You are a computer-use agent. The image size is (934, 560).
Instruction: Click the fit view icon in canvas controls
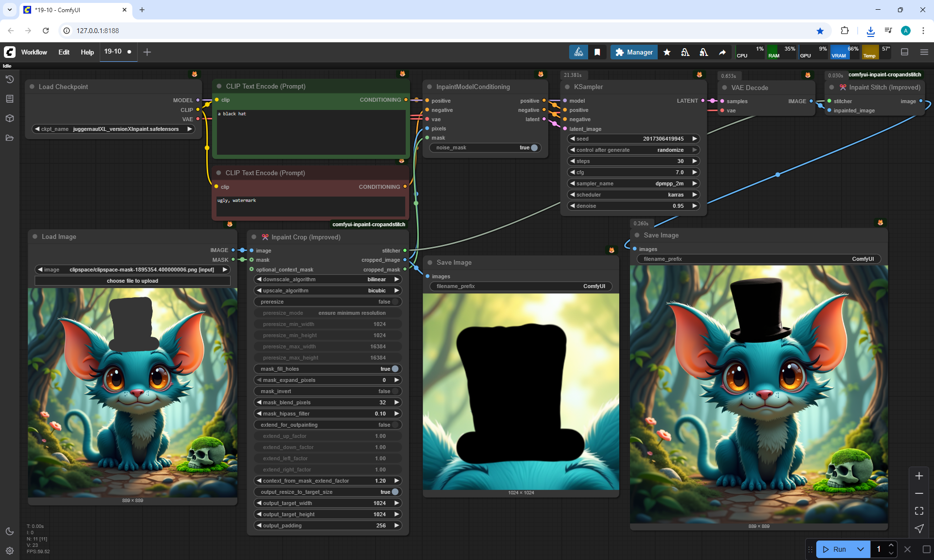point(919,511)
